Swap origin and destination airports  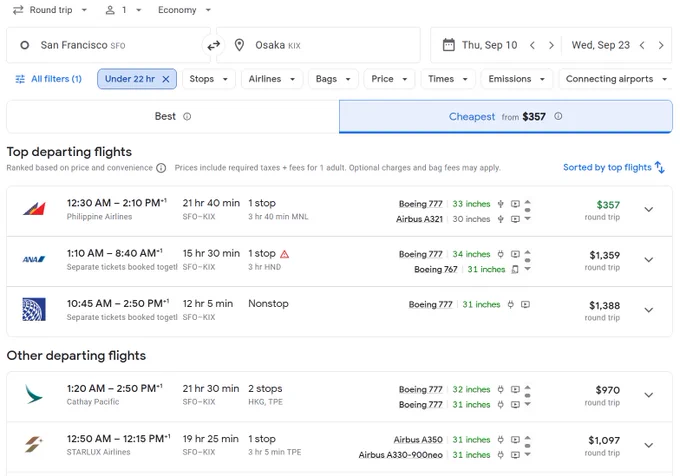pos(213,45)
